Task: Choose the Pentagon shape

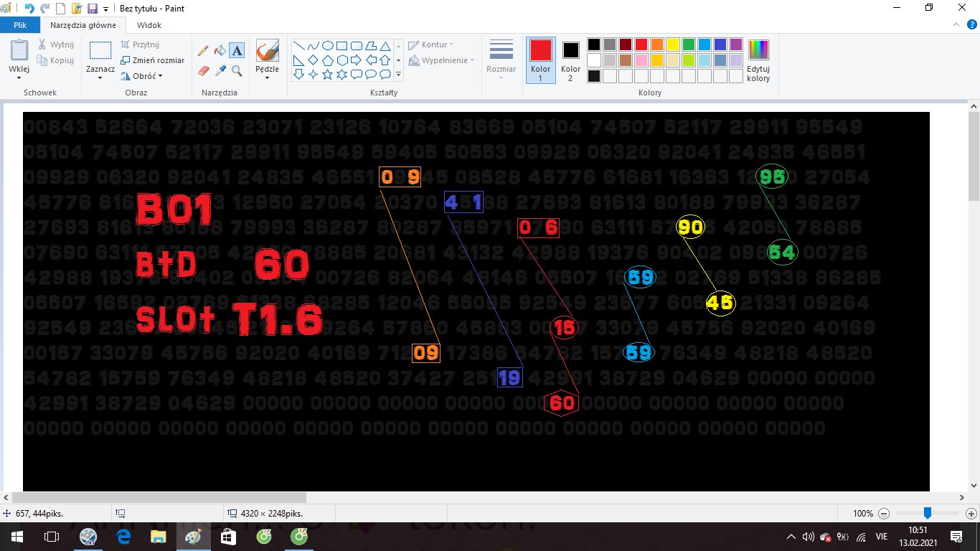Action: coord(328,60)
